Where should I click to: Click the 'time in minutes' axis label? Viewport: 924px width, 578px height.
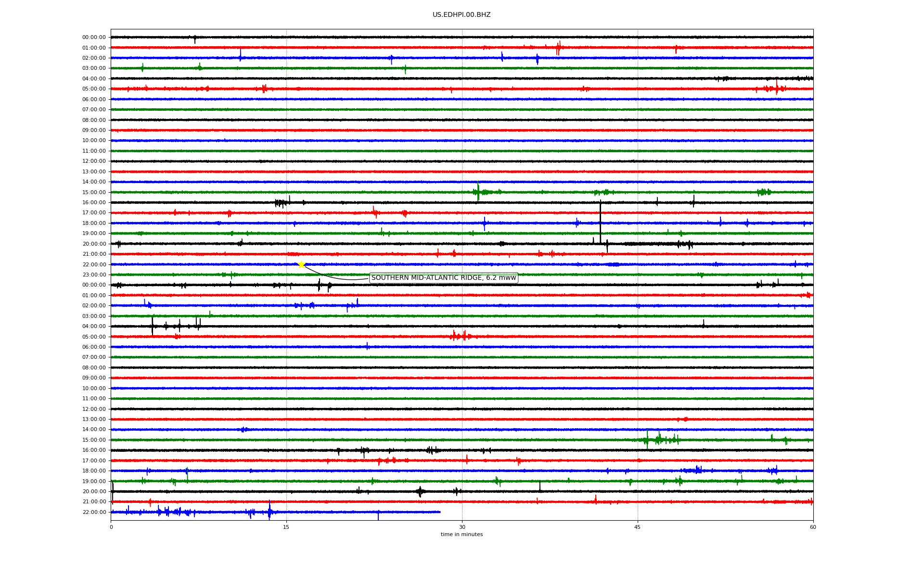[462, 535]
